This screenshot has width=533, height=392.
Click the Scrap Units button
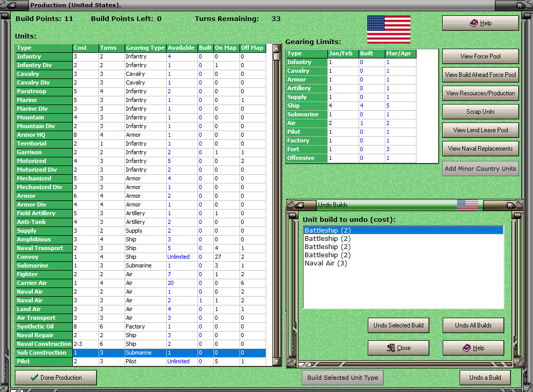(x=480, y=111)
